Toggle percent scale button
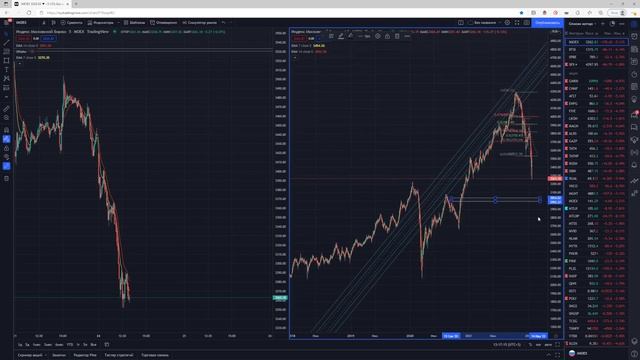The width and height of the screenshot is (640, 360). (531, 345)
